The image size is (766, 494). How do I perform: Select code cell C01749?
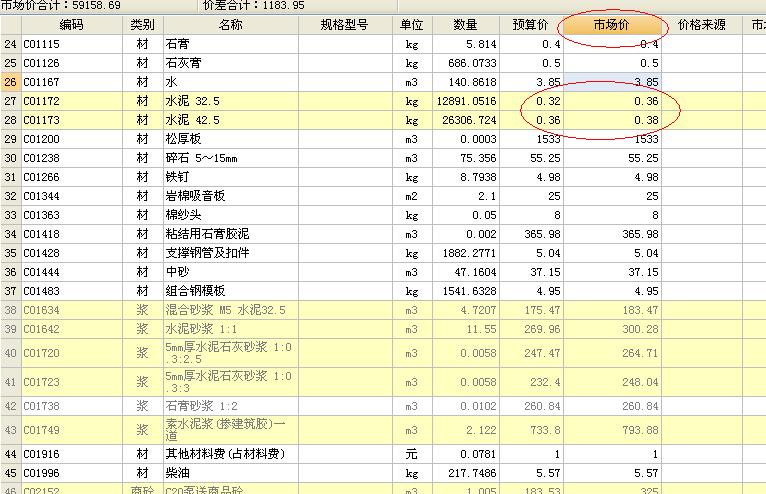coord(72,430)
